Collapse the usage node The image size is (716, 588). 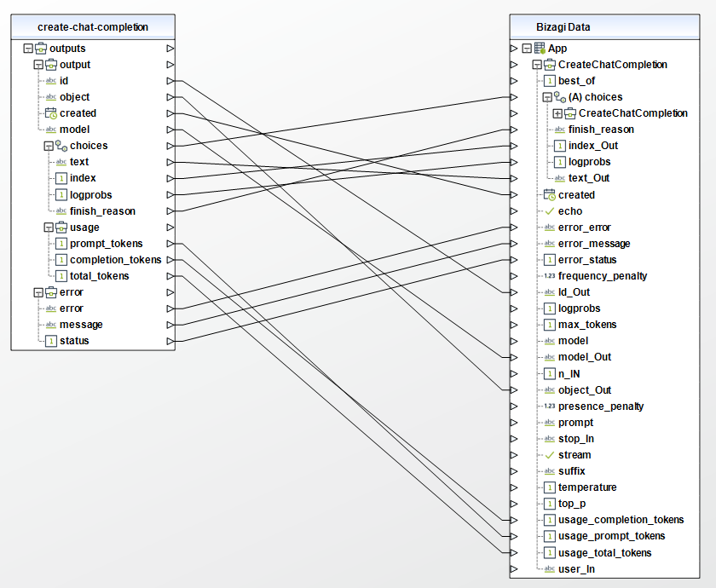49,228
